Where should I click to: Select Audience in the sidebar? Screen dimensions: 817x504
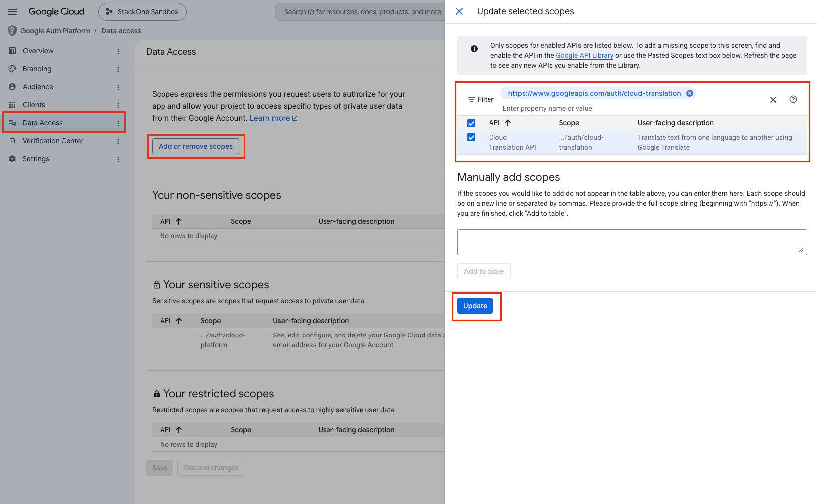point(38,87)
